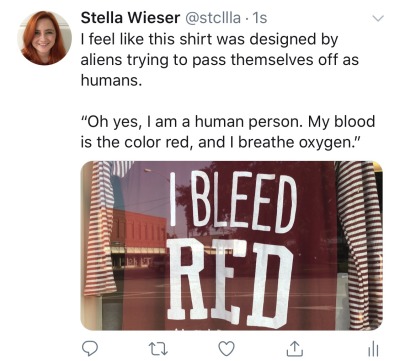The width and height of the screenshot is (400, 361).
Task: Click the word 'humans.' in tweet
Action: tap(111, 80)
